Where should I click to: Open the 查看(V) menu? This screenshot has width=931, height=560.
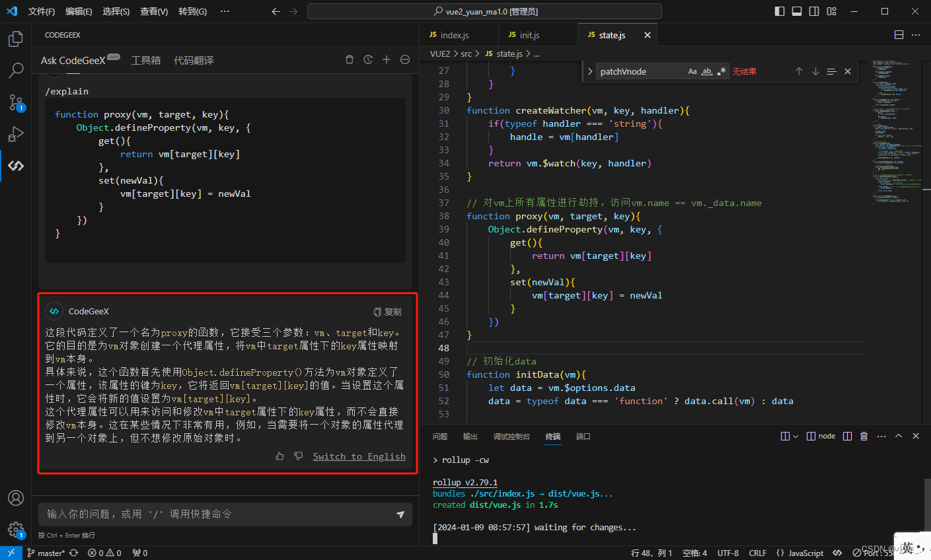(x=153, y=11)
